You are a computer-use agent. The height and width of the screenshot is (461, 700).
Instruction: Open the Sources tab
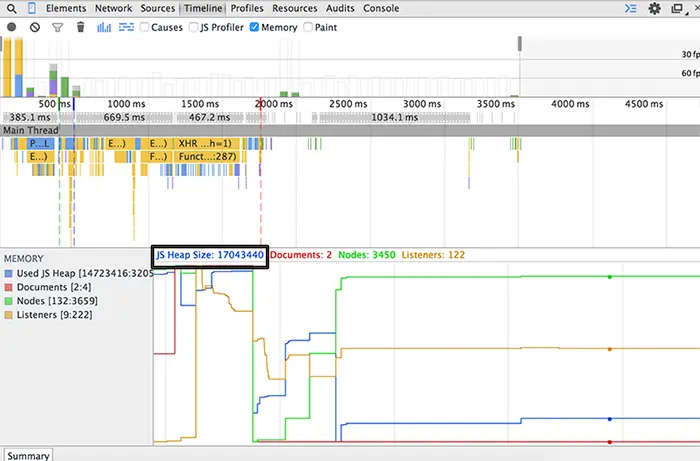tap(158, 8)
